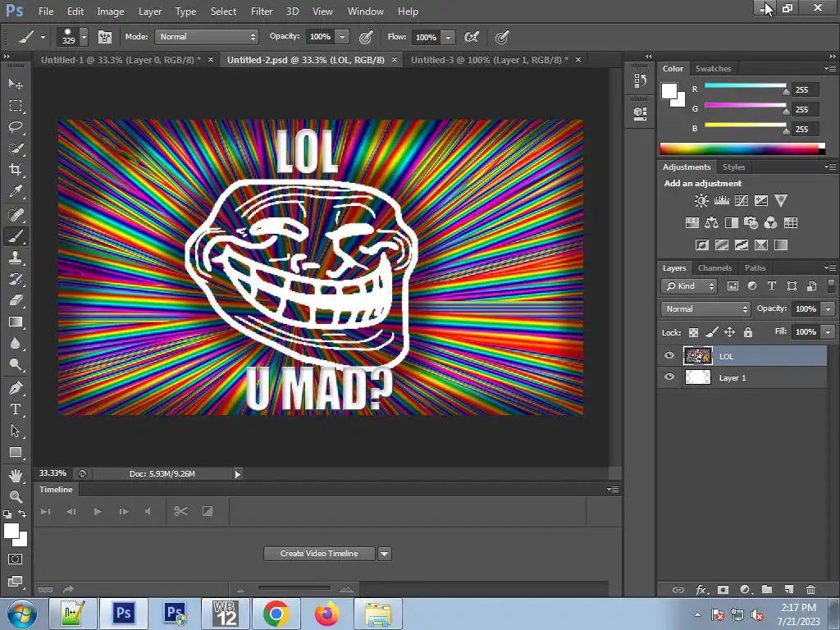The image size is (840, 630).
Task: Select the Eyedropper tool
Action: tap(16, 192)
